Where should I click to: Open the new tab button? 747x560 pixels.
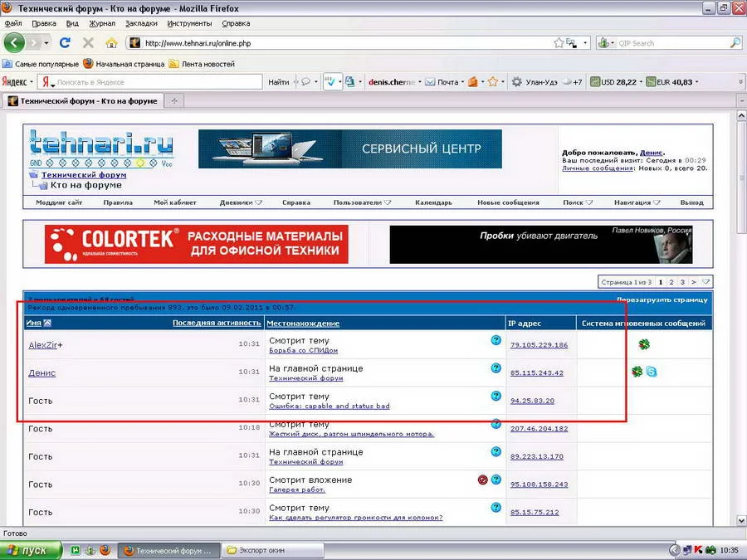point(174,101)
